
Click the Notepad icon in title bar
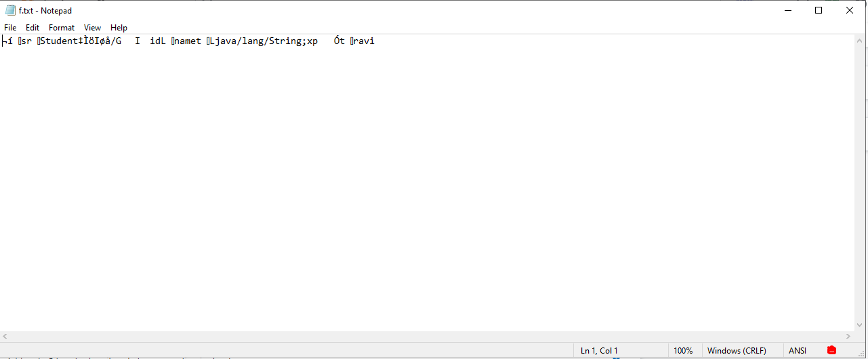tap(10, 10)
